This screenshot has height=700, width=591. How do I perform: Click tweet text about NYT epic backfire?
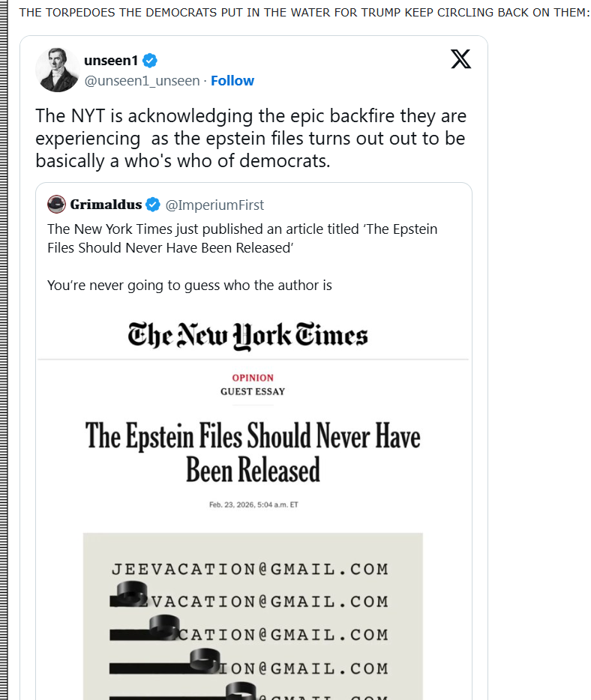click(x=250, y=139)
